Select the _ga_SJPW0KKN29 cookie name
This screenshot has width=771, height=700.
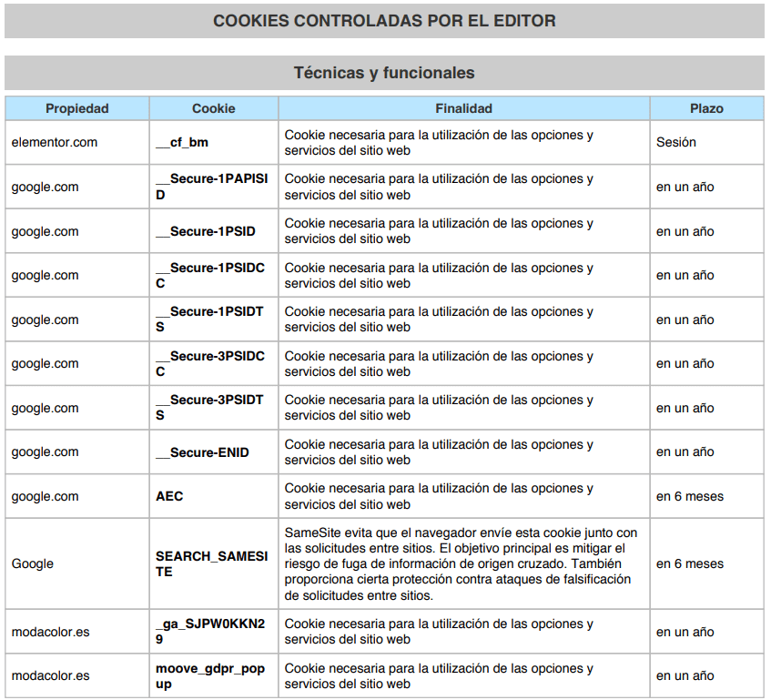[210, 632]
